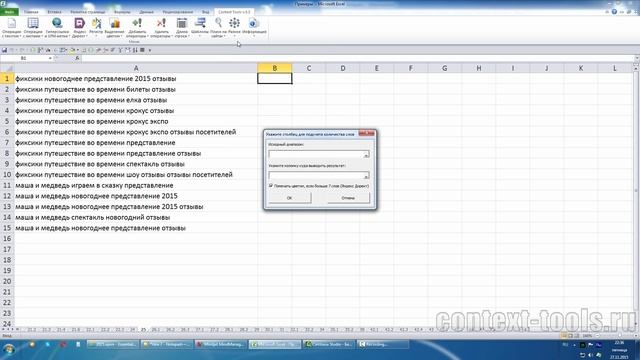Select the Context Tools ribbon tab
The image size is (640, 360).
[x=234, y=12]
